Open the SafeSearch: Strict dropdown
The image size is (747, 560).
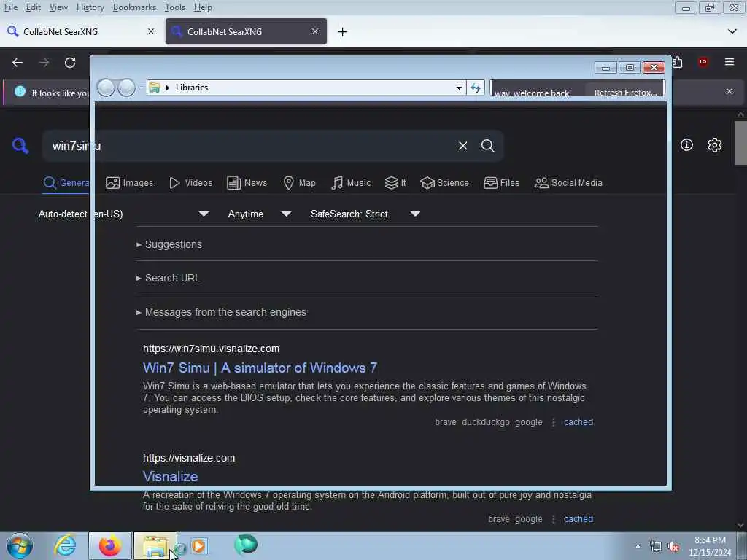[365, 214]
